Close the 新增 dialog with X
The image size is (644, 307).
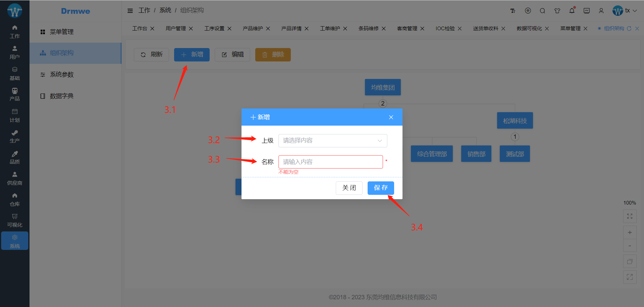[391, 117]
